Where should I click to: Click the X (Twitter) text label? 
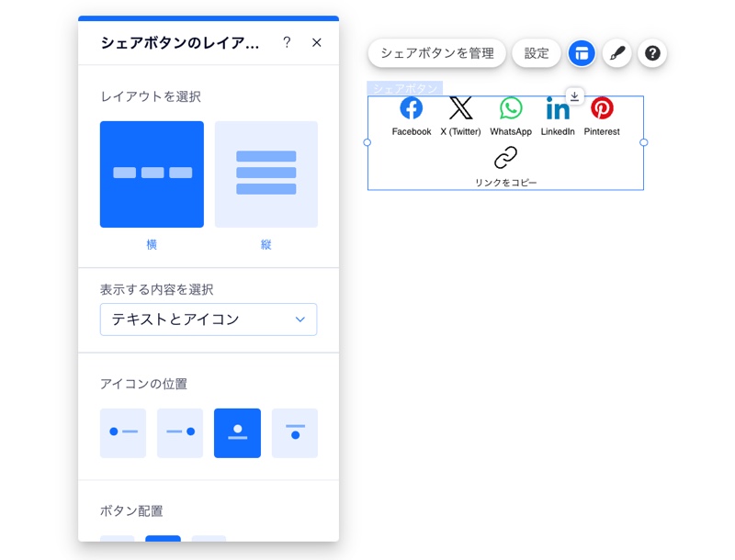tap(461, 131)
